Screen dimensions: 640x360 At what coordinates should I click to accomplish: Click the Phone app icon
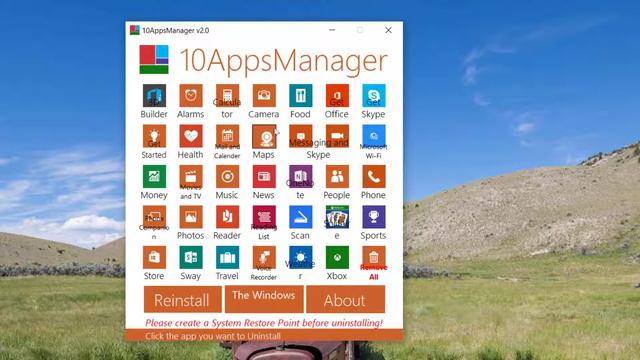click(x=373, y=176)
